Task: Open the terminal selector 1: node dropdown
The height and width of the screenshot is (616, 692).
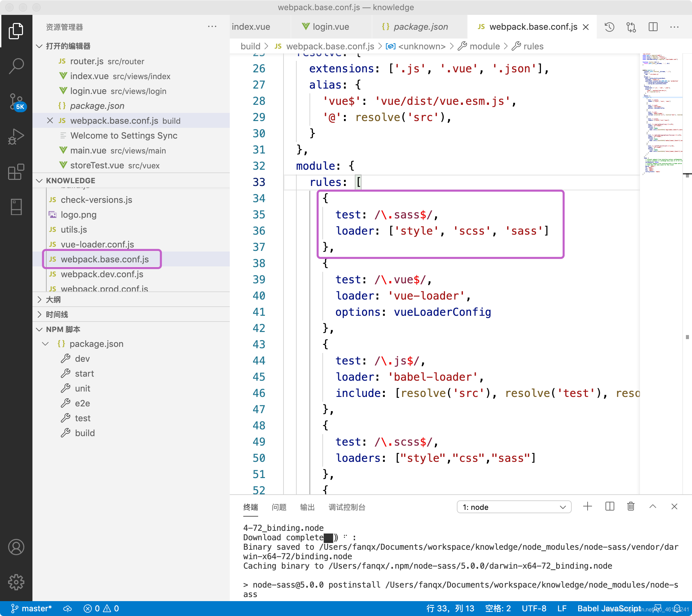Action: [x=514, y=507]
